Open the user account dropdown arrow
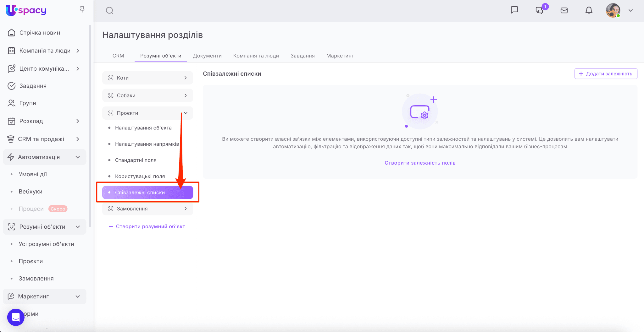644x332 pixels. pyautogui.click(x=630, y=10)
